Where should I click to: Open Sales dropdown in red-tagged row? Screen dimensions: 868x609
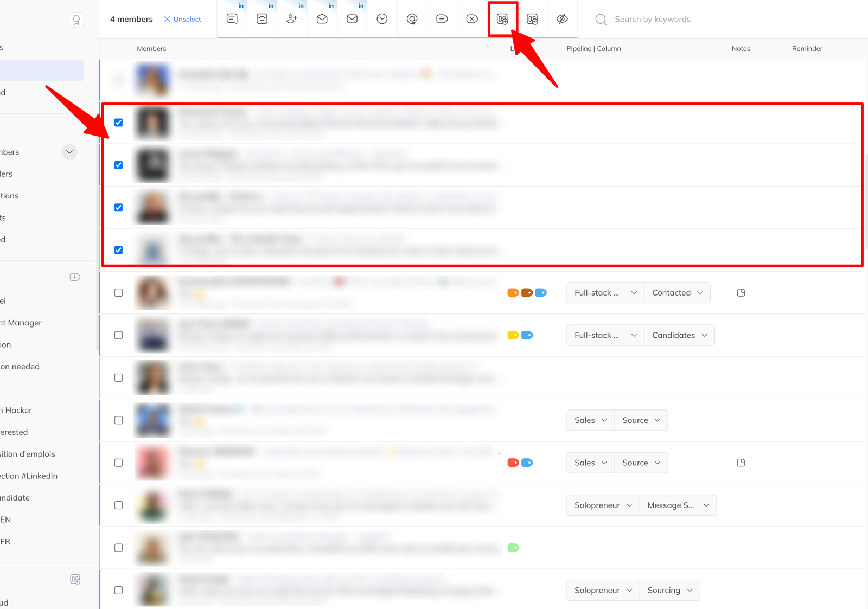click(591, 463)
